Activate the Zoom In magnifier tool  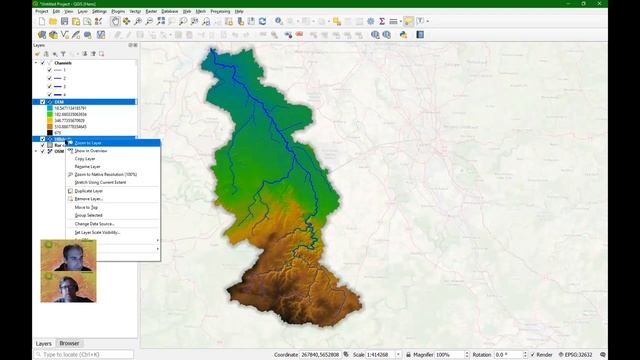[138, 21]
